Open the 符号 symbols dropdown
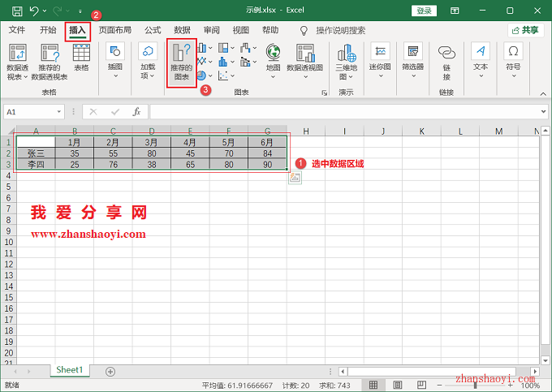The height and width of the screenshot is (392, 552). coord(513,60)
